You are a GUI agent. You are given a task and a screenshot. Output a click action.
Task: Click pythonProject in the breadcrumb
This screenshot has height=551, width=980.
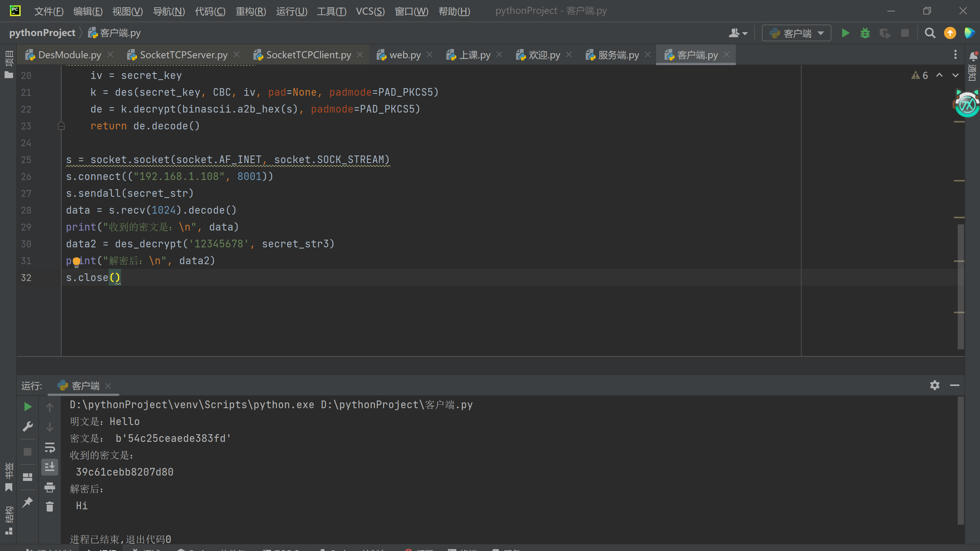pyautogui.click(x=42, y=33)
